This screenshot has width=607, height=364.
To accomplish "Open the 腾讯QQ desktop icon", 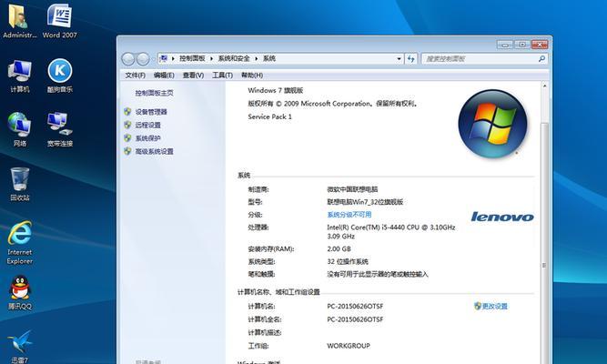I will tap(20, 290).
